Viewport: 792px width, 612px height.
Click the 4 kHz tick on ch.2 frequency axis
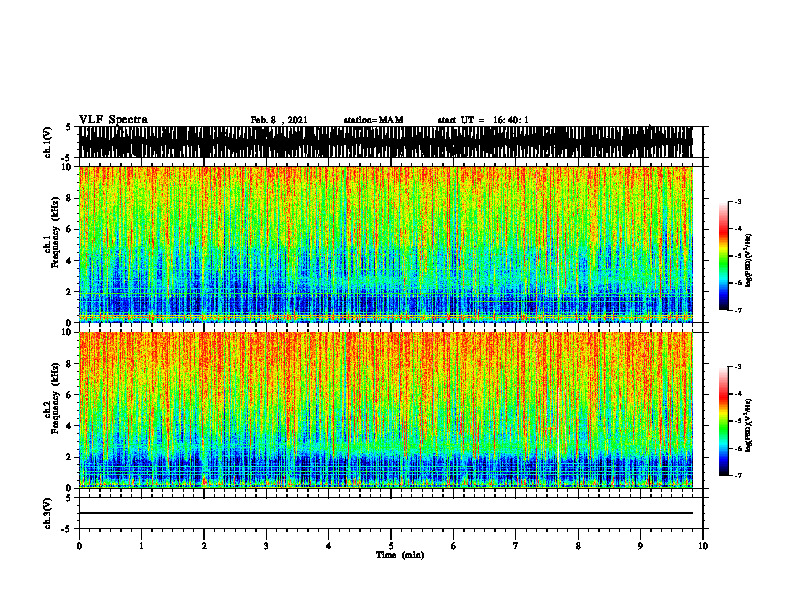tap(70, 426)
